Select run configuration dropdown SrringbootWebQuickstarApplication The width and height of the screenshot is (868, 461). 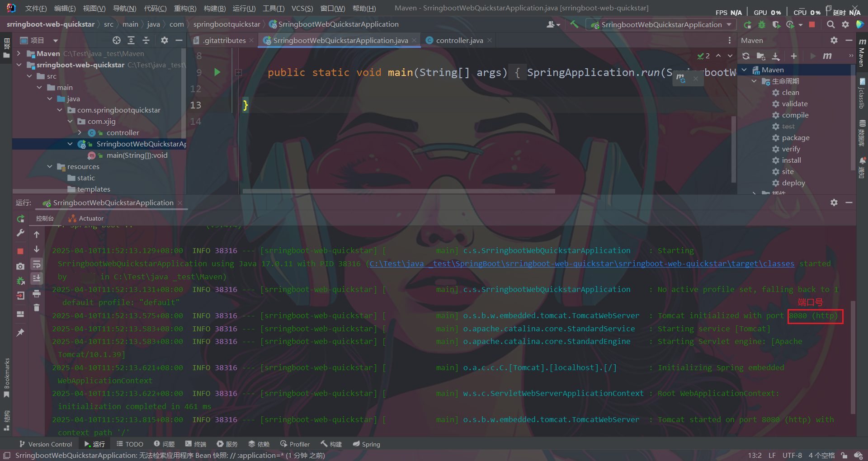(x=661, y=25)
